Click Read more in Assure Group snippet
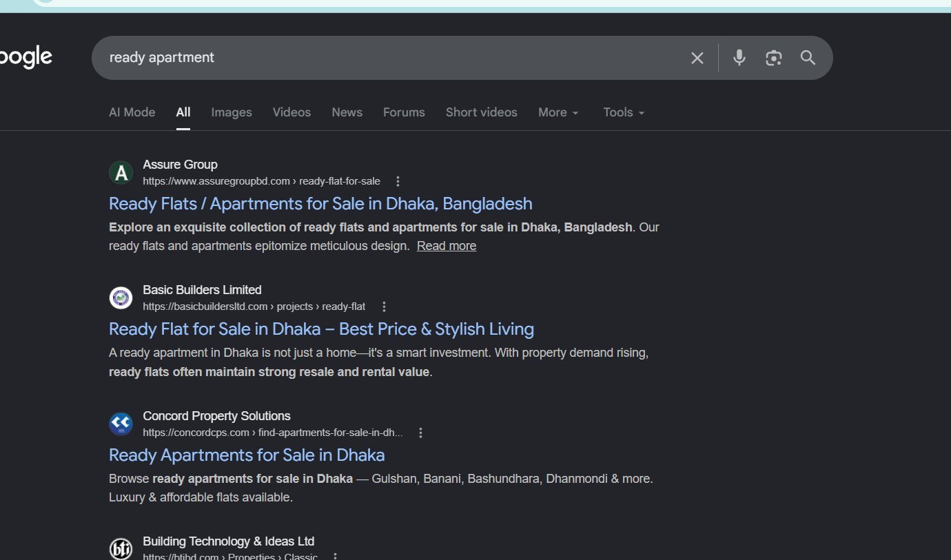 pyautogui.click(x=447, y=246)
